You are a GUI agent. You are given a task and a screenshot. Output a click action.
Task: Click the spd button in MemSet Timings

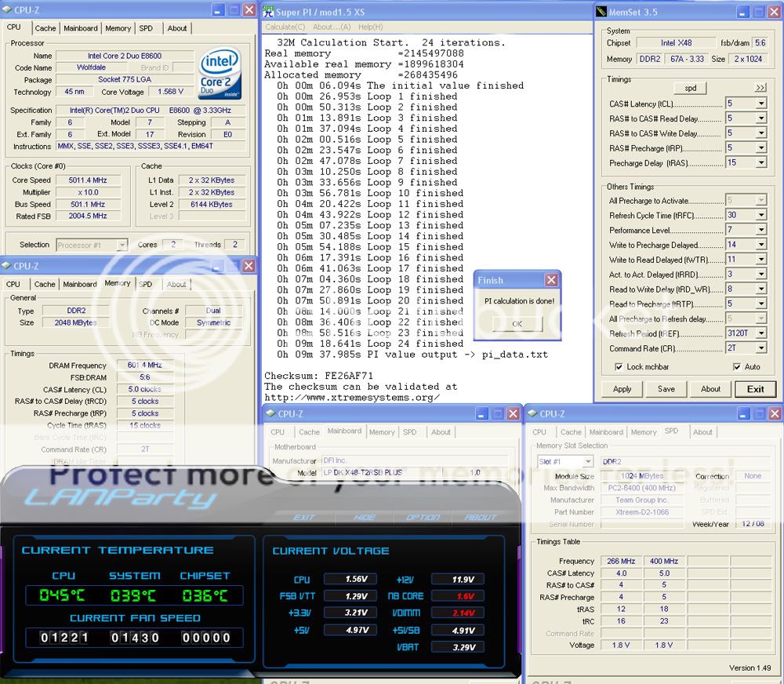691,88
